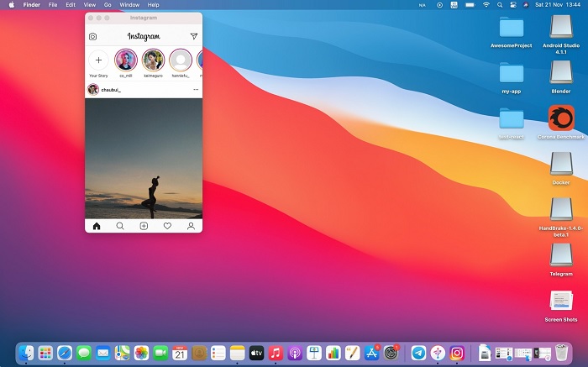Viewport: 588px width, 367px height.
Task: Open Apple TV from the Dock
Action: click(256, 353)
